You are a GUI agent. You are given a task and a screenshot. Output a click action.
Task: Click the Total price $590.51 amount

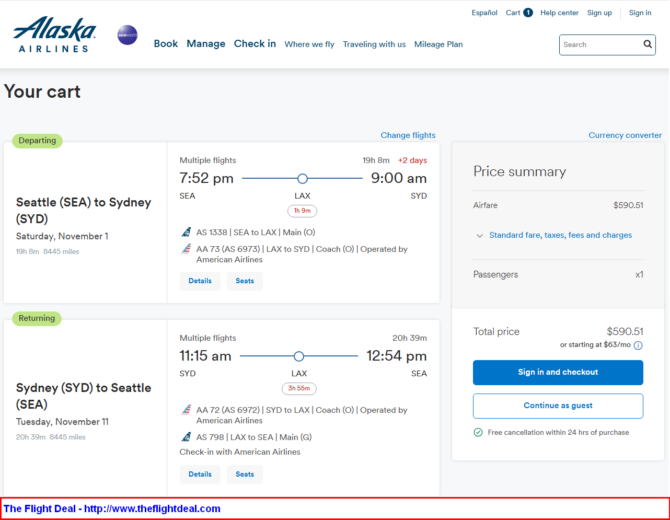pos(625,331)
